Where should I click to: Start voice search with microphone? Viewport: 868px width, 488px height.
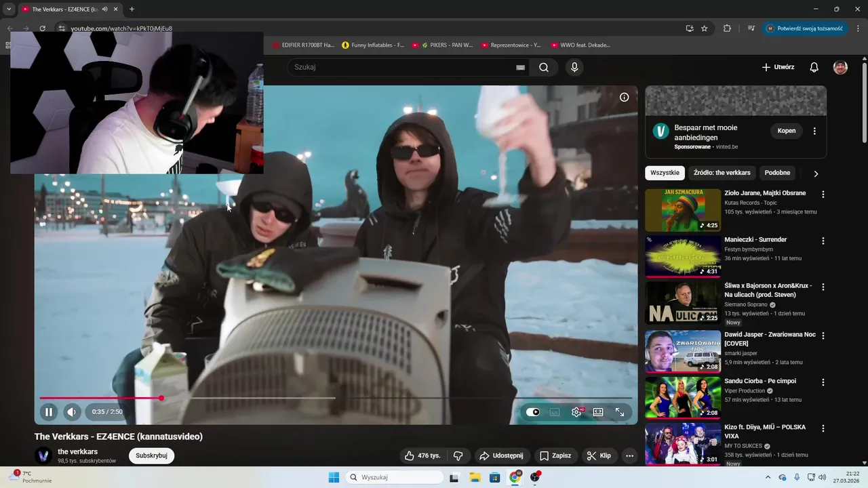point(574,67)
